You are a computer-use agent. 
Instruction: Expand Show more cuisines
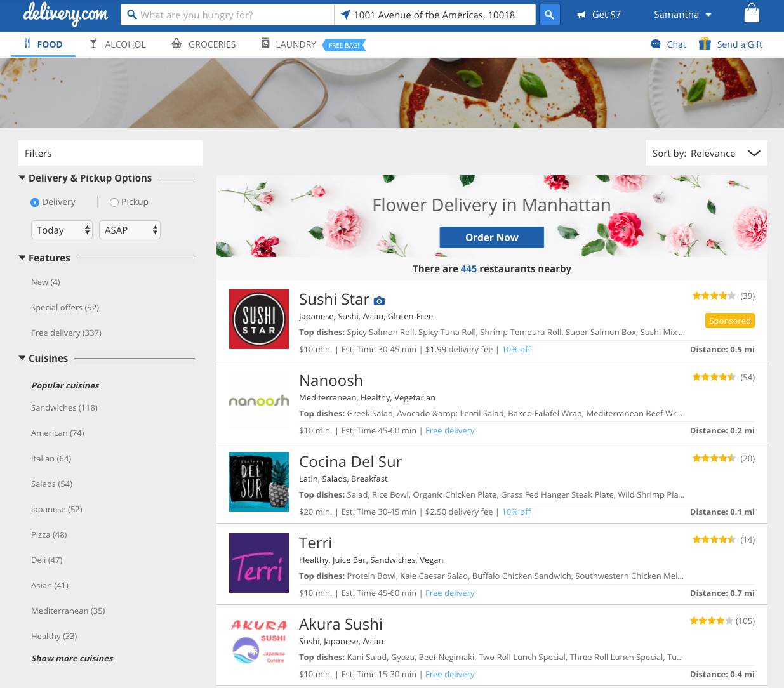(x=72, y=658)
